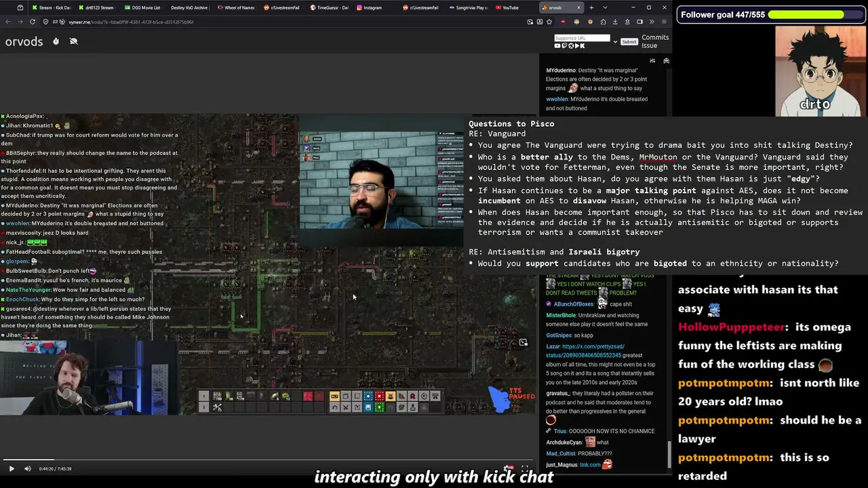868x488 pixels.
Task: Reload the current page
Action: click(x=33, y=22)
